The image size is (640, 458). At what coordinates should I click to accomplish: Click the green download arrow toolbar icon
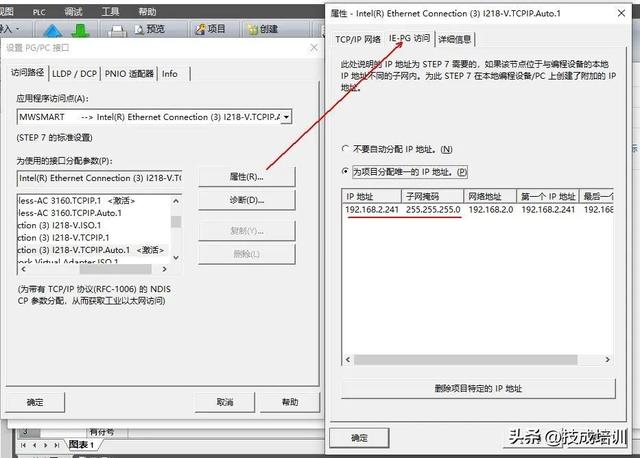[80, 30]
